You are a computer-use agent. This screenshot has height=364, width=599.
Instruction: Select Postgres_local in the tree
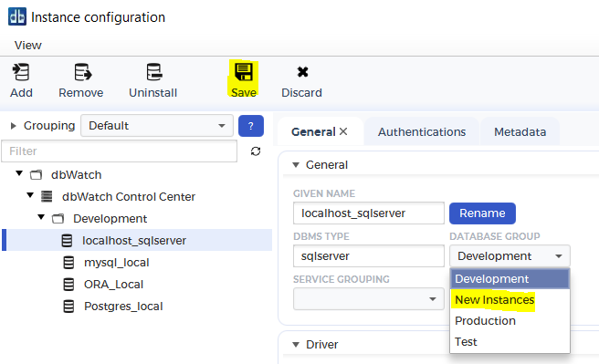tap(123, 307)
